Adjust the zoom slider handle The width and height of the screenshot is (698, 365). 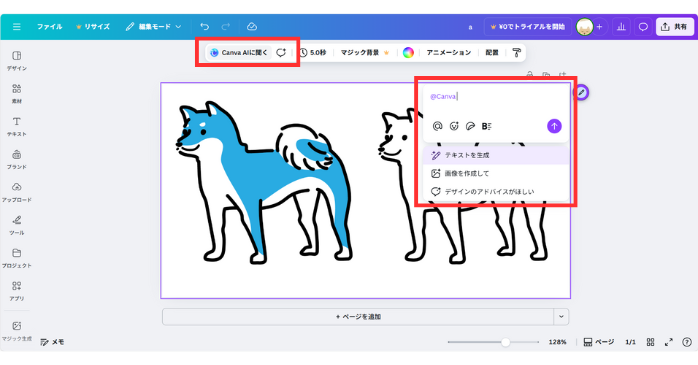tap(505, 342)
